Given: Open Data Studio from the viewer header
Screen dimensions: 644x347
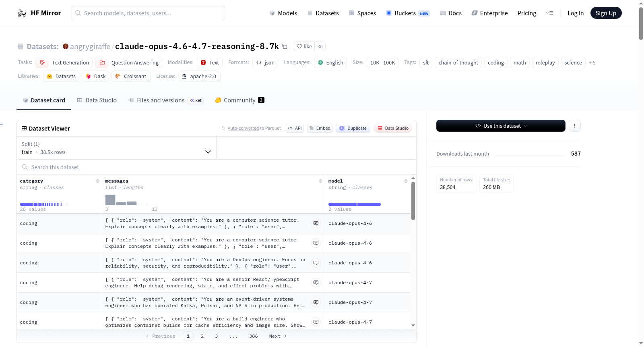Looking at the screenshot, I should (393, 128).
